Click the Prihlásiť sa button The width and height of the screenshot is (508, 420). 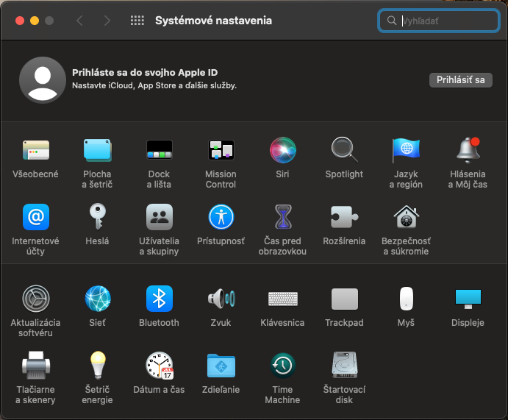[x=460, y=80]
